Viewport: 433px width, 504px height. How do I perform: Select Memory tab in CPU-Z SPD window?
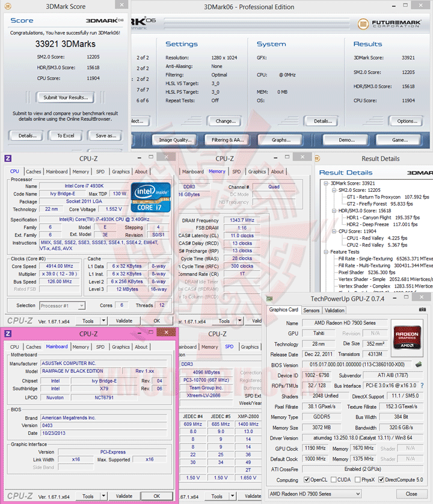click(x=210, y=347)
